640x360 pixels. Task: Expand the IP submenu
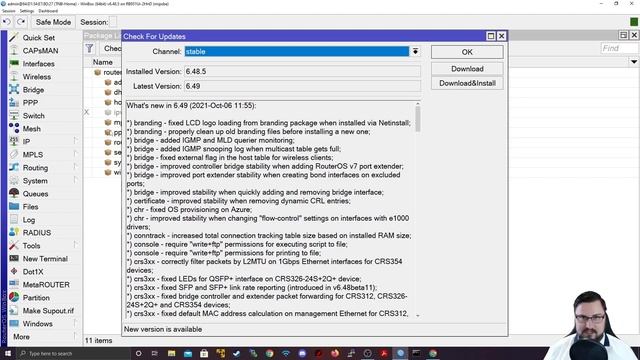click(76, 142)
